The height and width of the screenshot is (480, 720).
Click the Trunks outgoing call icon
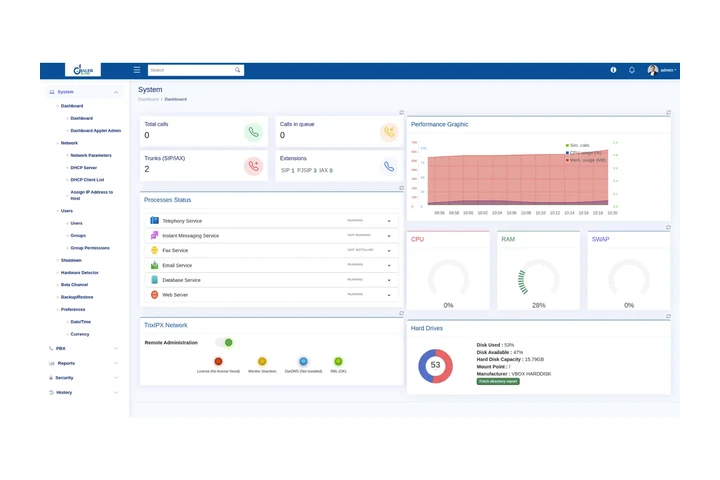[x=253, y=166]
